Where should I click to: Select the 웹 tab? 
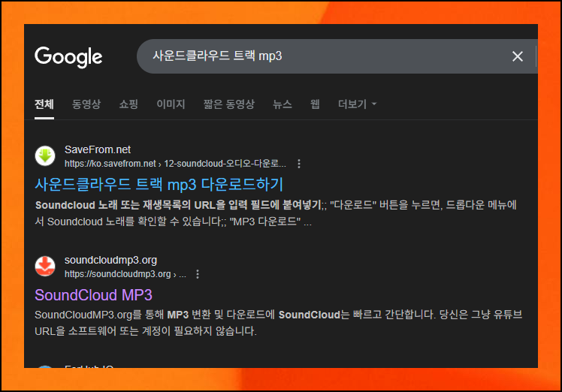click(315, 104)
